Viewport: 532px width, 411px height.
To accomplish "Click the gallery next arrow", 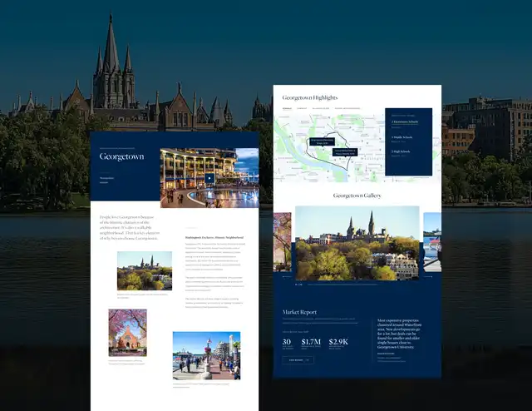I will tap(428, 277).
